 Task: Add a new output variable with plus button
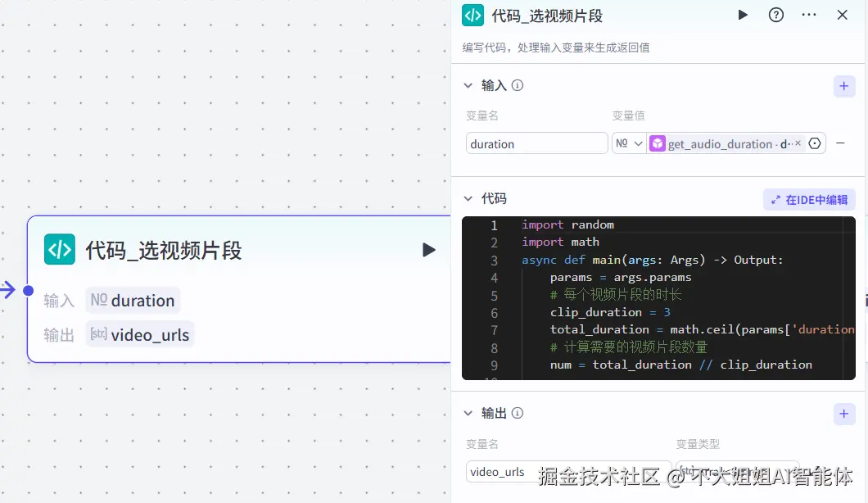844,414
